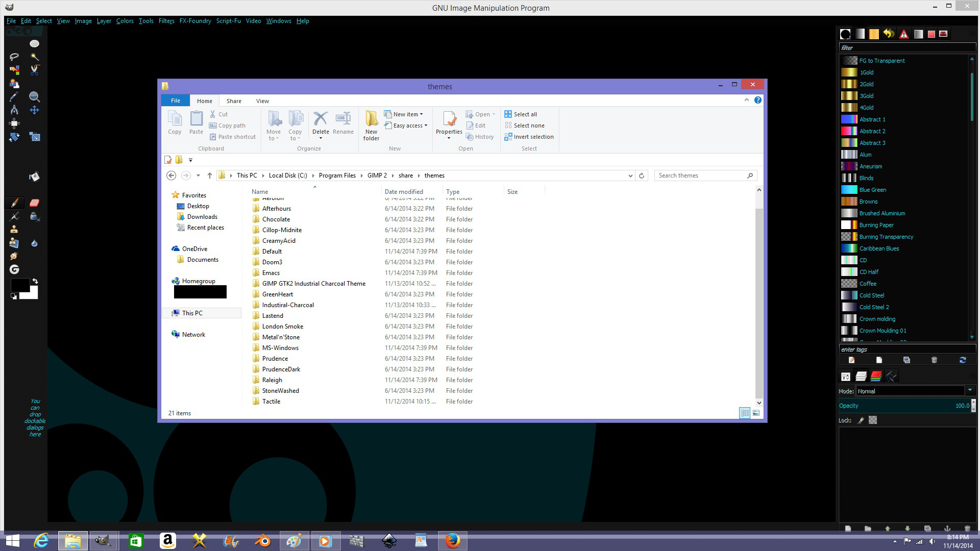Select the Airbrush tool
This screenshot has width=980, height=551.
(14, 216)
